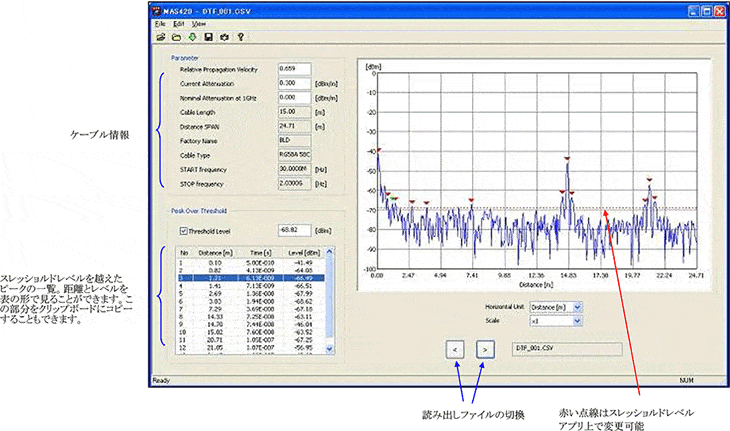Click the peak marker near 7.41 m
Screen dimensions: 730x431
coord(471,200)
